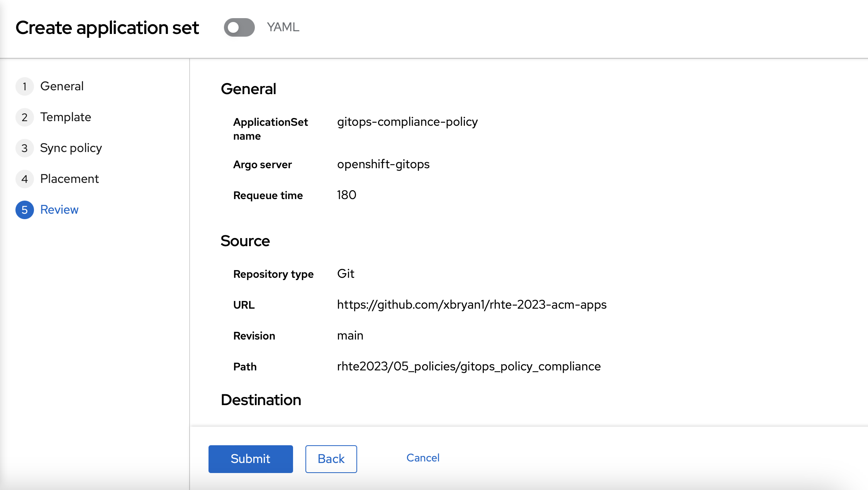Cancel the application set creation

pyautogui.click(x=423, y=458)
